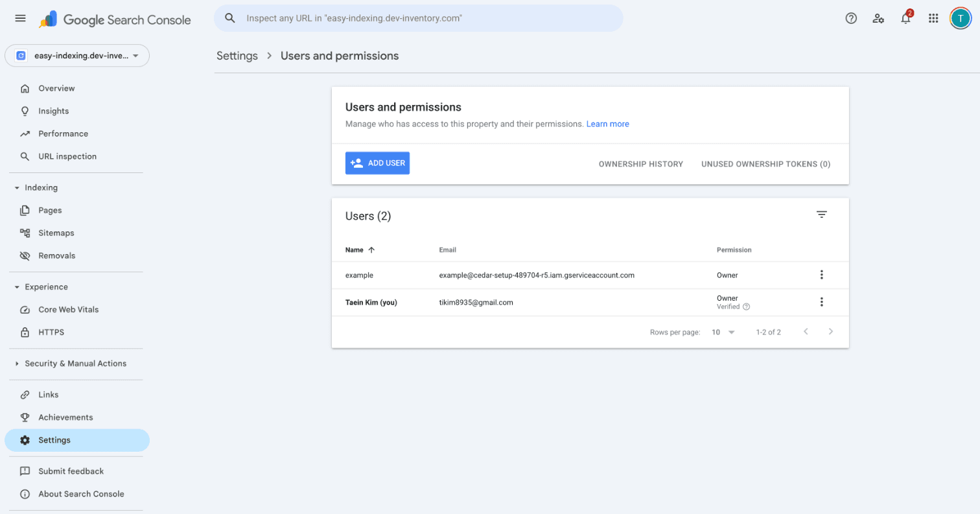This screenshot has height=514, width=980.
Task: Open the Sitemaps page
Action: 56,233
